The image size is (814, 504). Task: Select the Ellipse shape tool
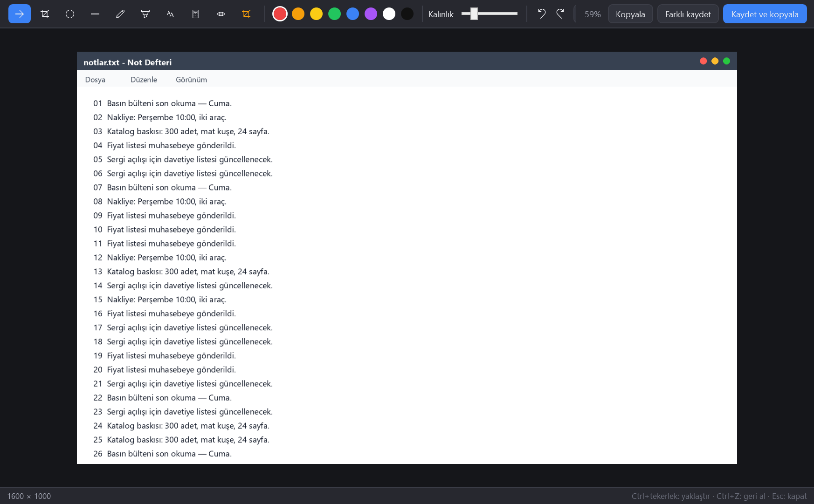point(70,14)
